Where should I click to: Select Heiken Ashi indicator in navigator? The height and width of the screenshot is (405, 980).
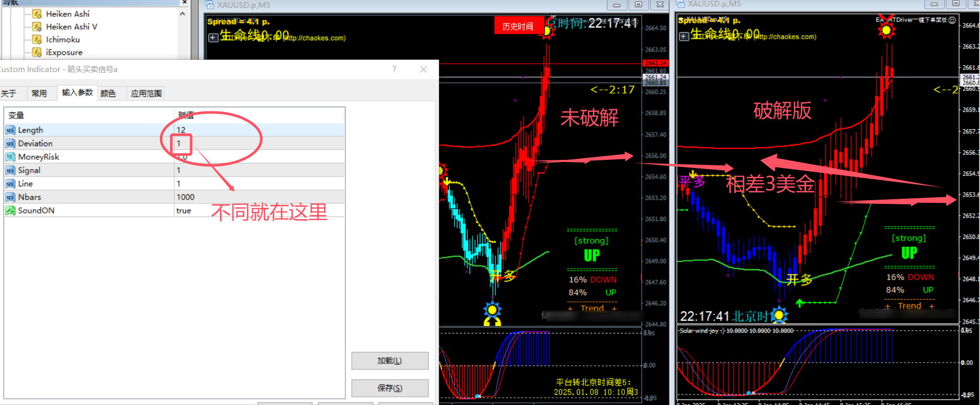pos(67,14)
